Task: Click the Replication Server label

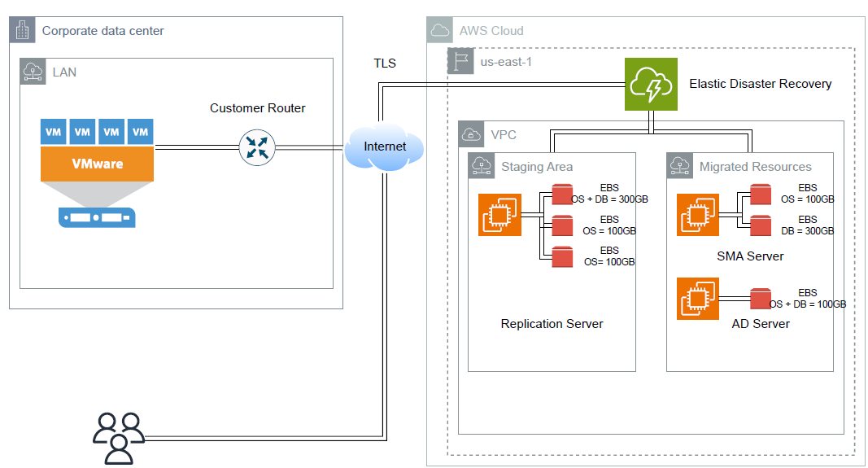Action: click(x=552, y=323)
